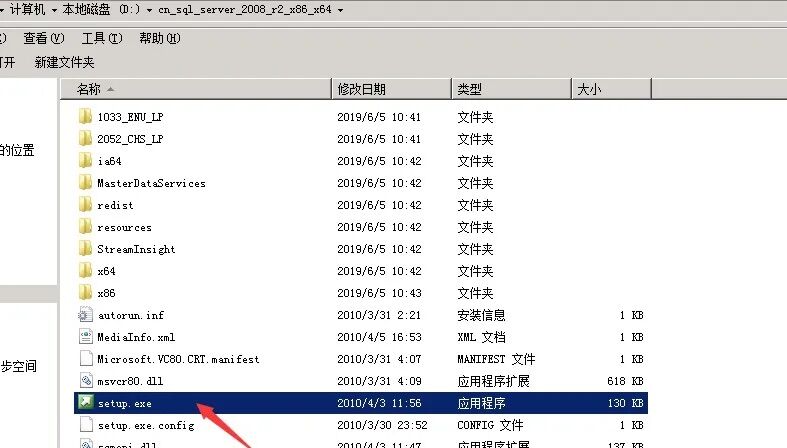787x448 pixels.
Task: Click the setup.exe application icon
Action: [x=85, y=403]
